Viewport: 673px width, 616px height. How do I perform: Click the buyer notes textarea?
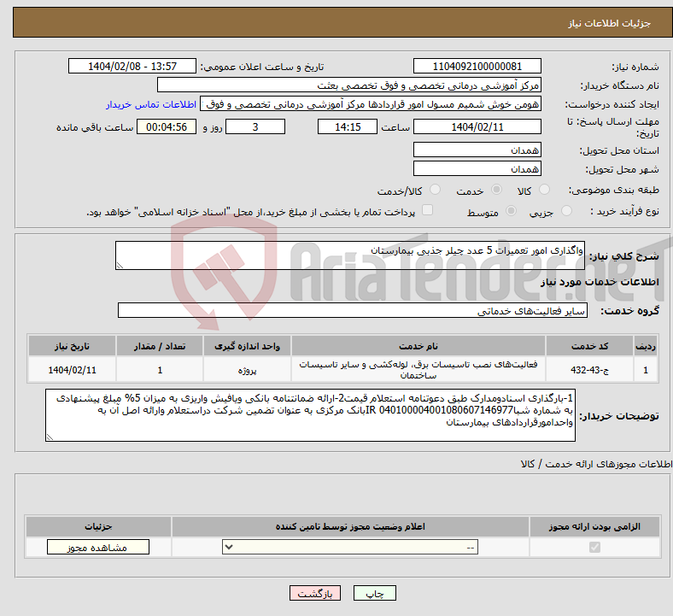click(x=310, y=415)
